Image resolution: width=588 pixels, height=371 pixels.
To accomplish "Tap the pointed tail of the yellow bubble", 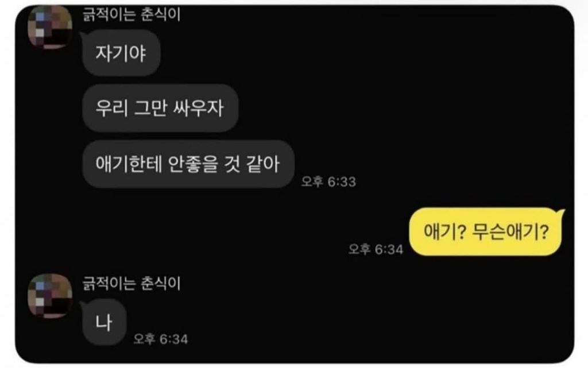I will point(561,214).
